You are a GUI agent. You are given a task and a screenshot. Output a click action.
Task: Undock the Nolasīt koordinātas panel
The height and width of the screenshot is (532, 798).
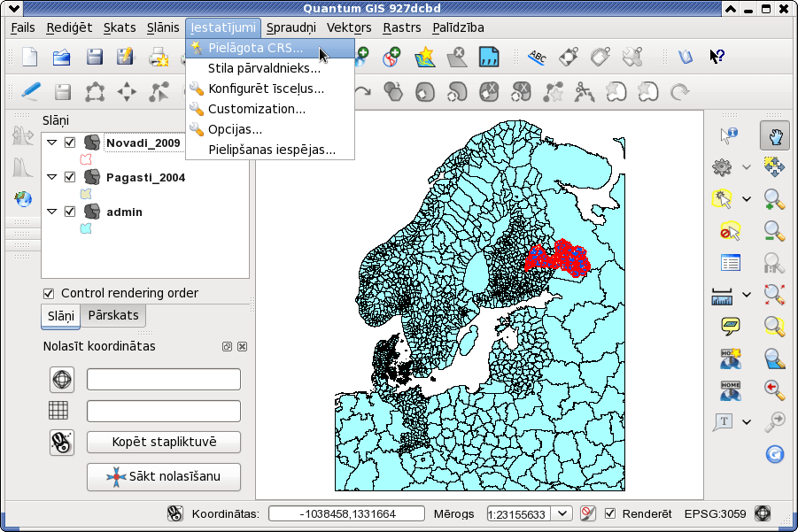tap(227, 346)
